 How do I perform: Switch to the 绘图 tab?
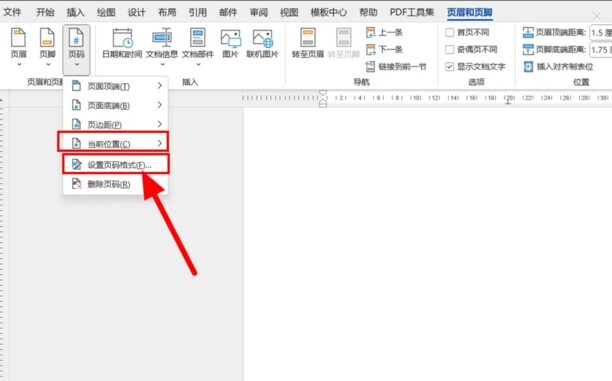pos(106,12)
